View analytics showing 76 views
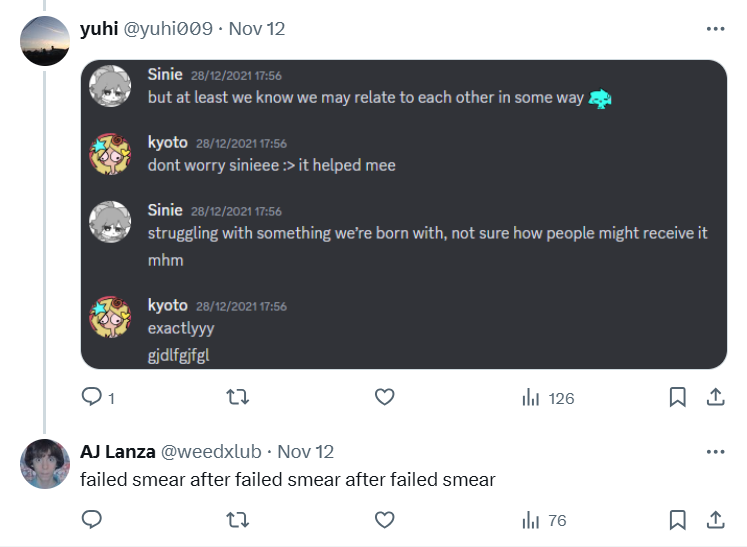 tap(544, 520)
